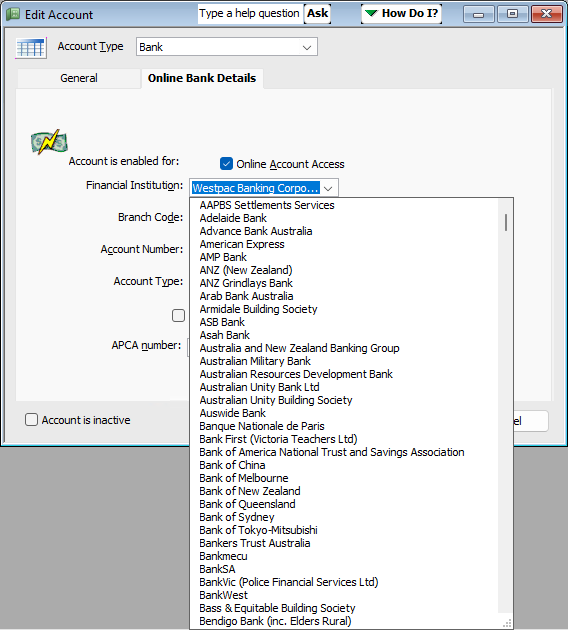Select Bankmecu from list
Screen dimensions: 568x630
pyautogui.click(x=223, y=556)
